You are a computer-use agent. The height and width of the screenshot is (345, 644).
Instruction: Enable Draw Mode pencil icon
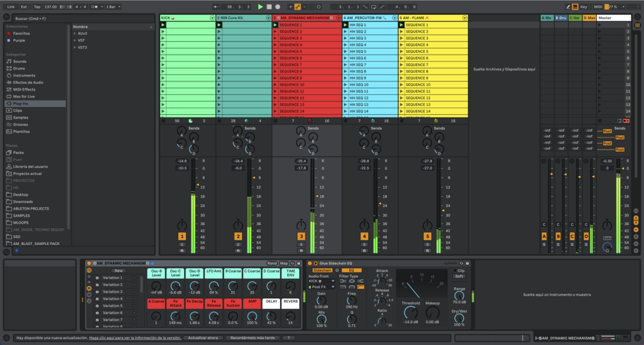pos(568,6)
